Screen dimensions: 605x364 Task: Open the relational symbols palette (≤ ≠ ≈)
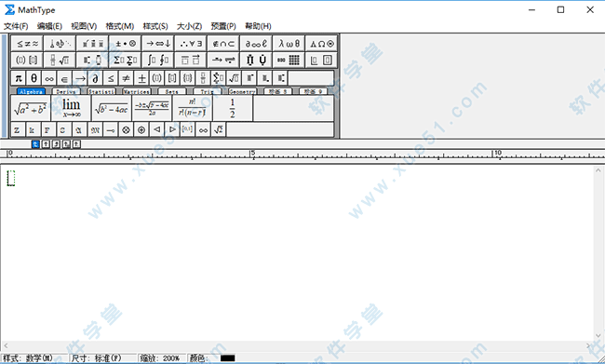point(27,44)
